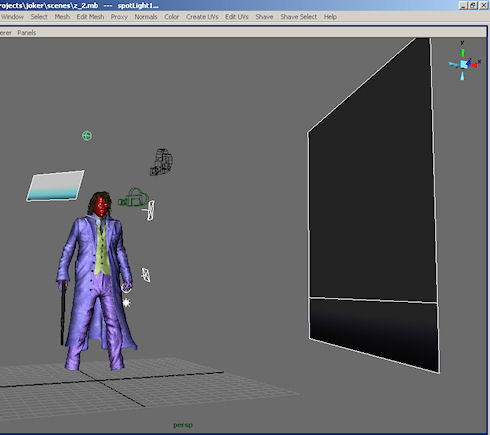Open the Normals menu
490x435 pixels.
click(146, 17)
